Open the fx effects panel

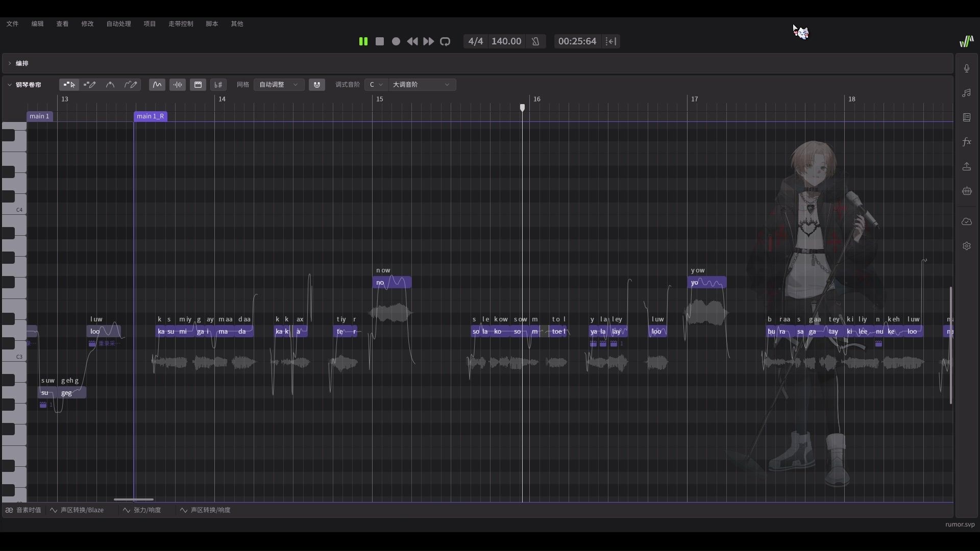pos(967,142)
